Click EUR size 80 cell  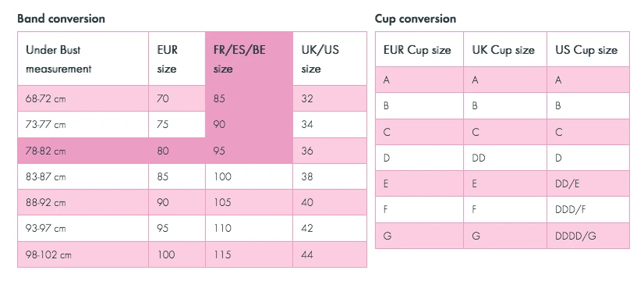pyautogui.click(x=177, y=151)
